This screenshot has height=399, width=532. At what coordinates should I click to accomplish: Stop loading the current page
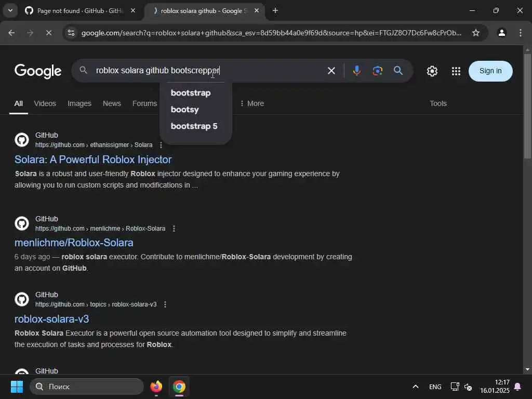point(49,33)
